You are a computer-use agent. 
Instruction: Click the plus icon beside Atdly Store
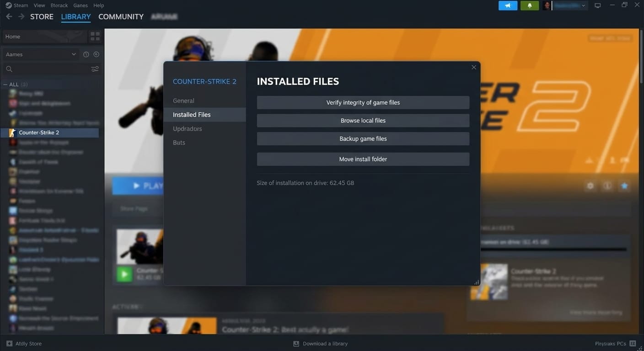pyautogui.click(x=9, y=344)
